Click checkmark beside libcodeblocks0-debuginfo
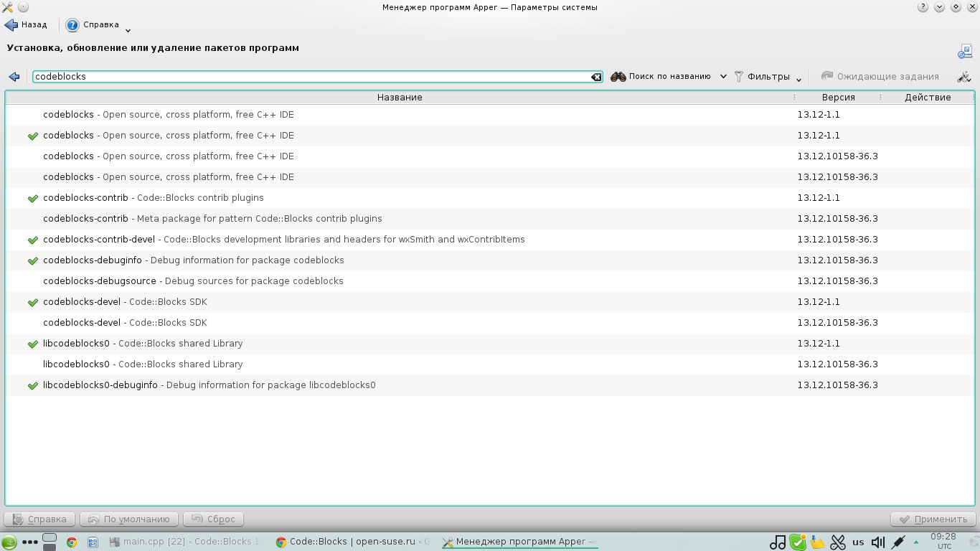Screen dimensions: 980x551 pos(32,385)
